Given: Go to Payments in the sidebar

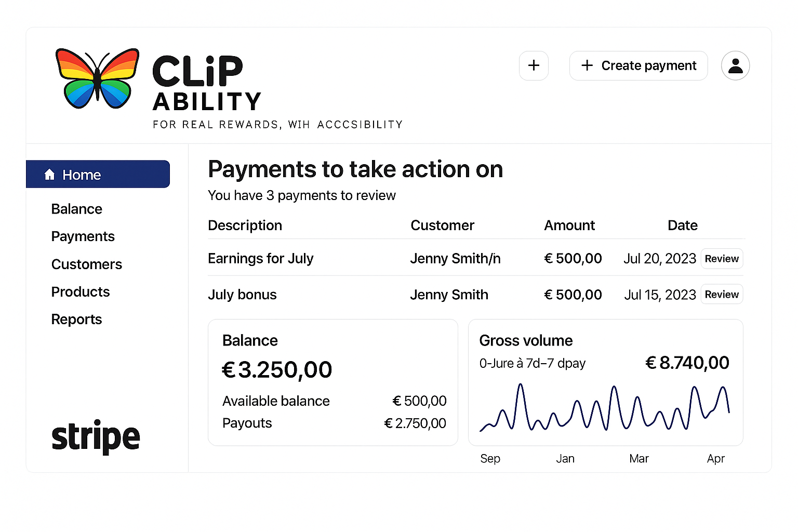Looking at the screenshot, I should (x=83, y=236).
